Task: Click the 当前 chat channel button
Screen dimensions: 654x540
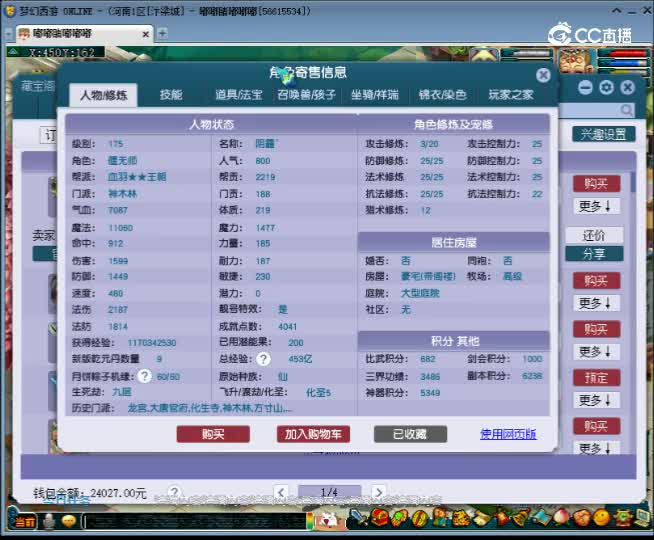Action: coord(25,522)
